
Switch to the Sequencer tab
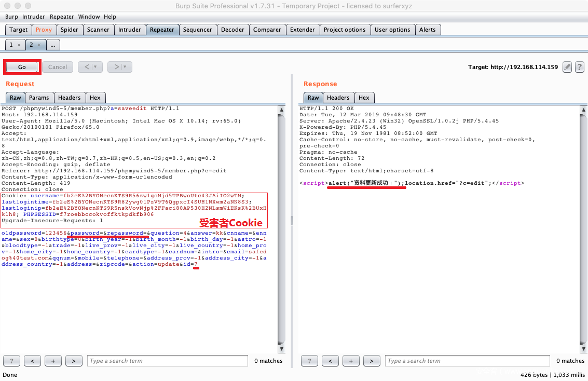pyautogui.click(x=198, y=30)
